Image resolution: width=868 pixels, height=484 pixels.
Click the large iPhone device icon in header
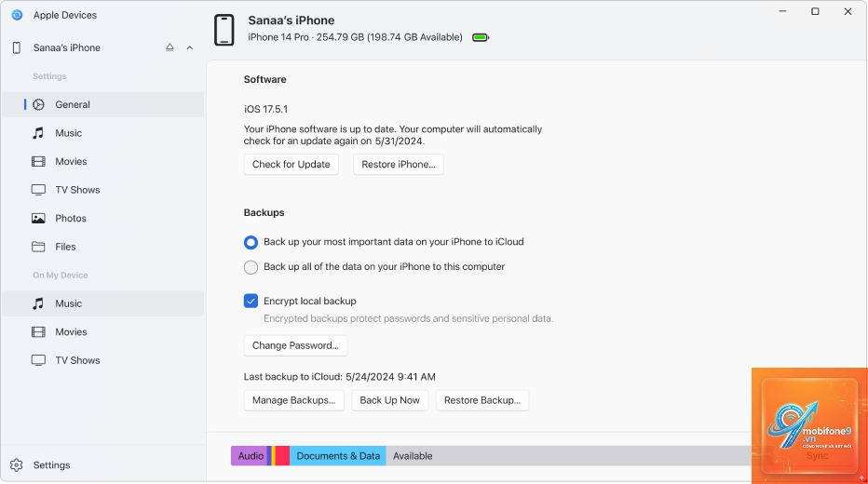(224, 30)
